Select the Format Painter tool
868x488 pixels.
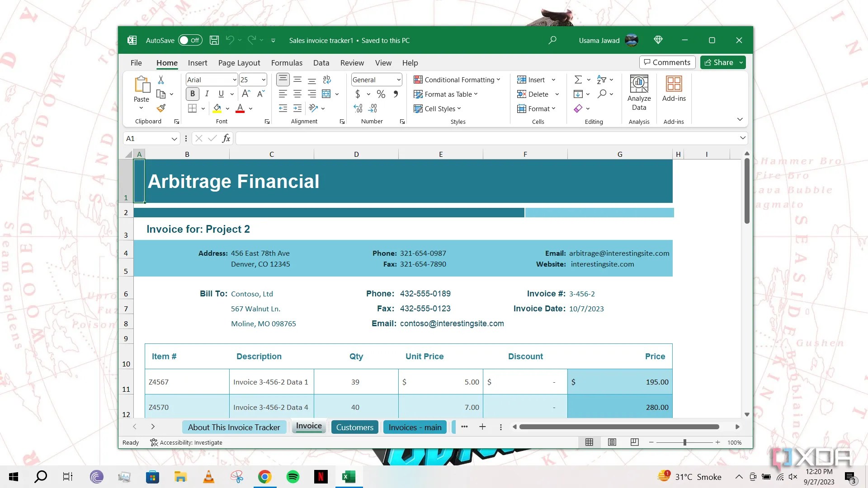pos(160,108)
